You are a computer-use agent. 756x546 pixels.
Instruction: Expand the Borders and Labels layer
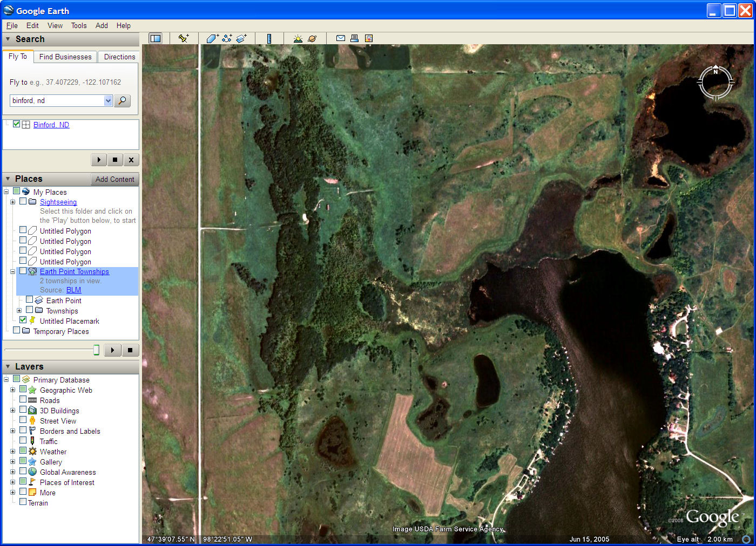(x=12, y=431)
